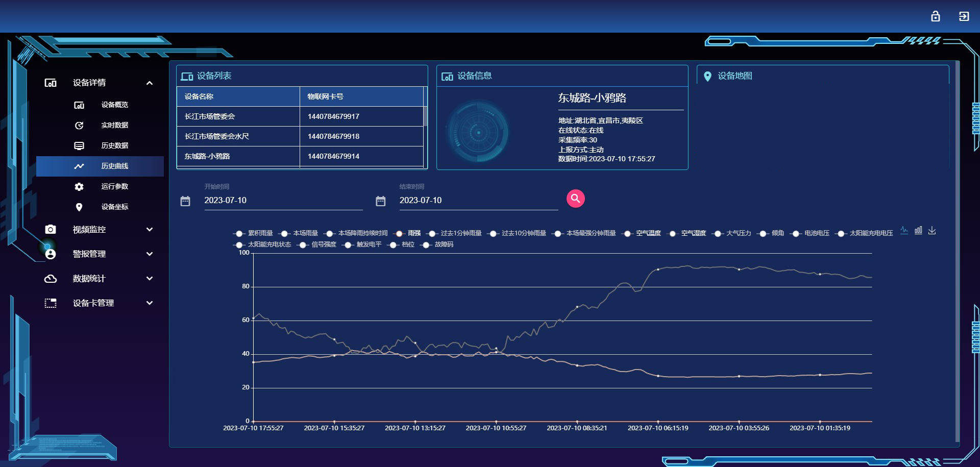Screen dimensions: 980x467
Task: Download chart as image icon
Action: coord(932,230)
